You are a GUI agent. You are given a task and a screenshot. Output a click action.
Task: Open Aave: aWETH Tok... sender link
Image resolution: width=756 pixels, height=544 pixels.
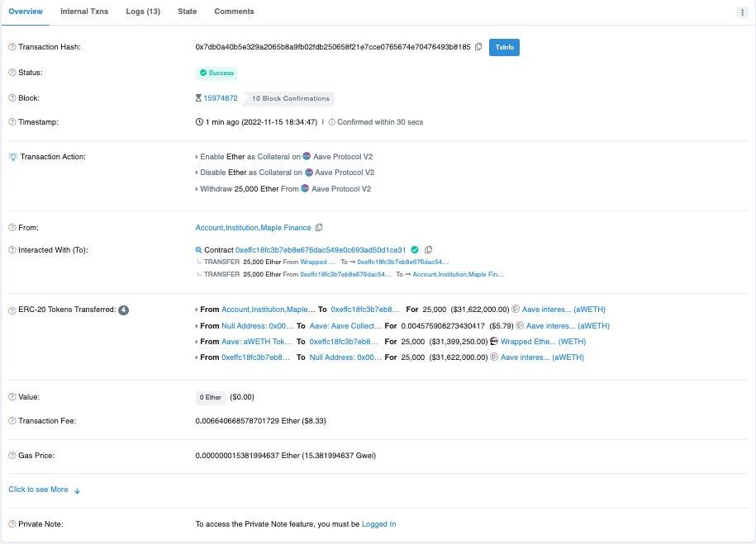coord(256,341)
